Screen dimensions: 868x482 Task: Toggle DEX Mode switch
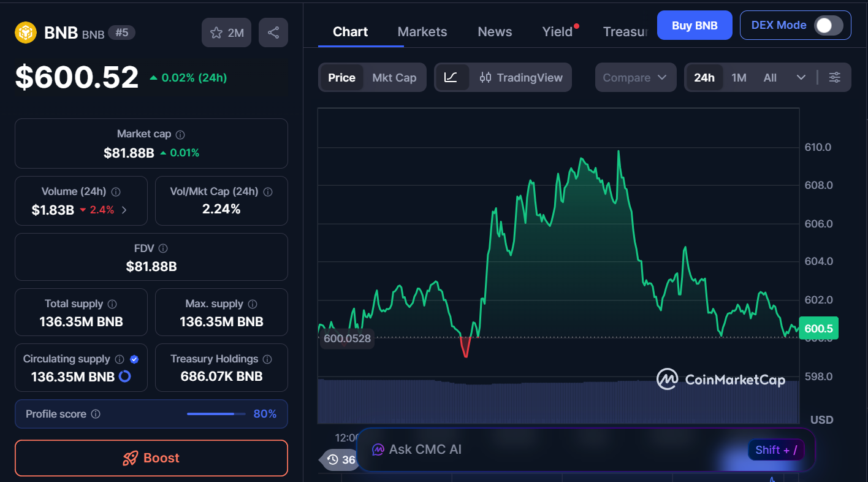tap(828, 25)
